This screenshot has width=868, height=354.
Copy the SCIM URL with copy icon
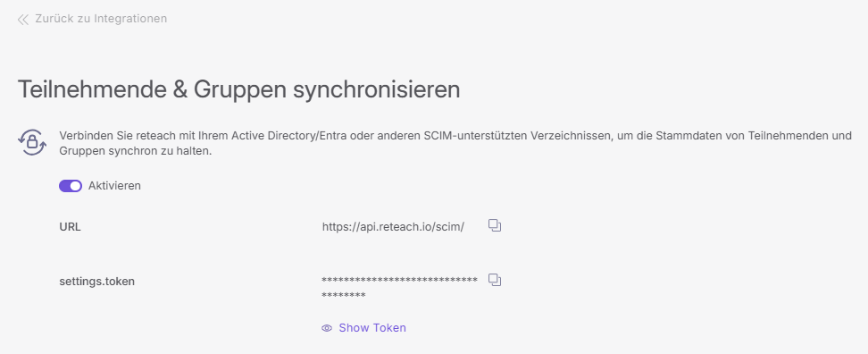pyautogui.click(x=495, y=225)
